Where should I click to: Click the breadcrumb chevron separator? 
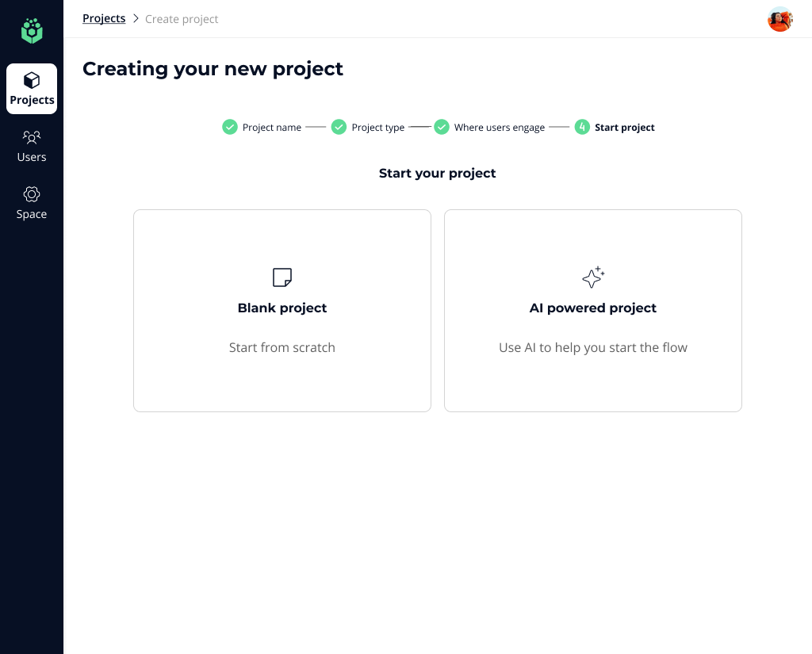coord(136,19)
